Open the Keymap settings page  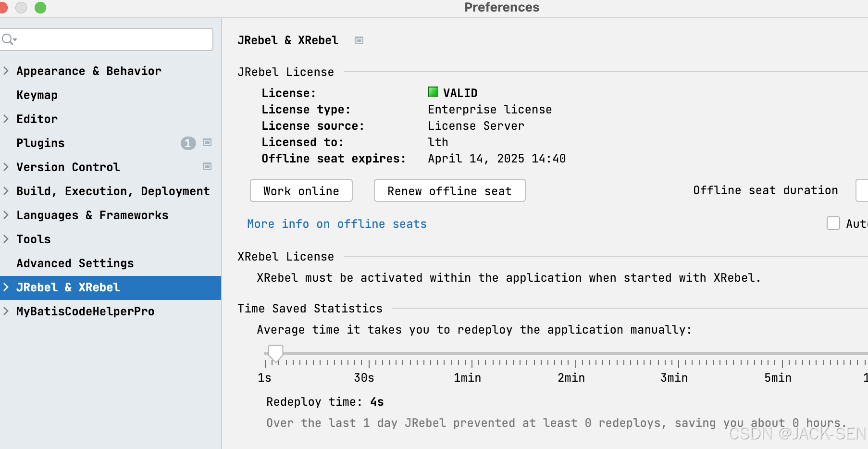pos(37,95)
